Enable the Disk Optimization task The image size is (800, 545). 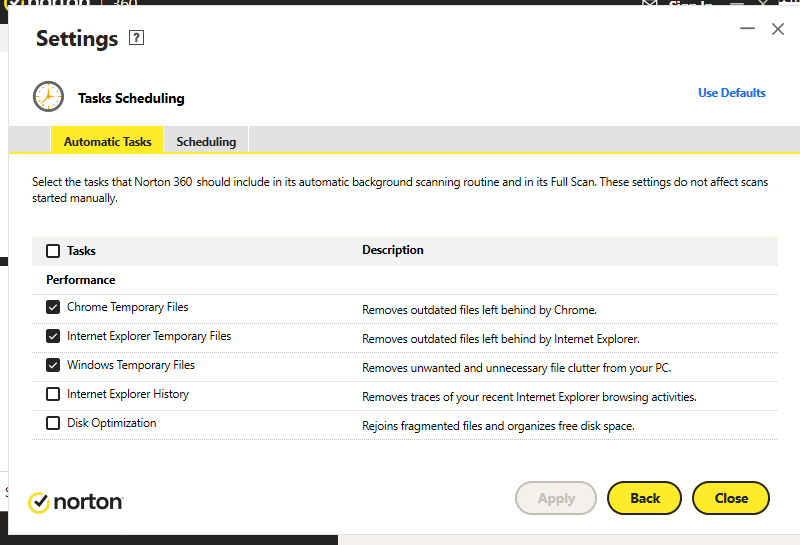(53, 423)
